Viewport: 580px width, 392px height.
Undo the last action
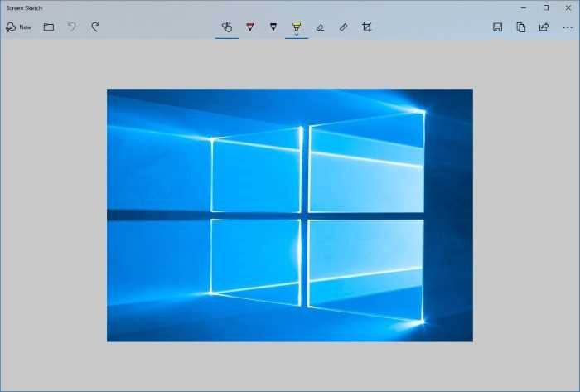pyautogui.click(x=72, y=27)
